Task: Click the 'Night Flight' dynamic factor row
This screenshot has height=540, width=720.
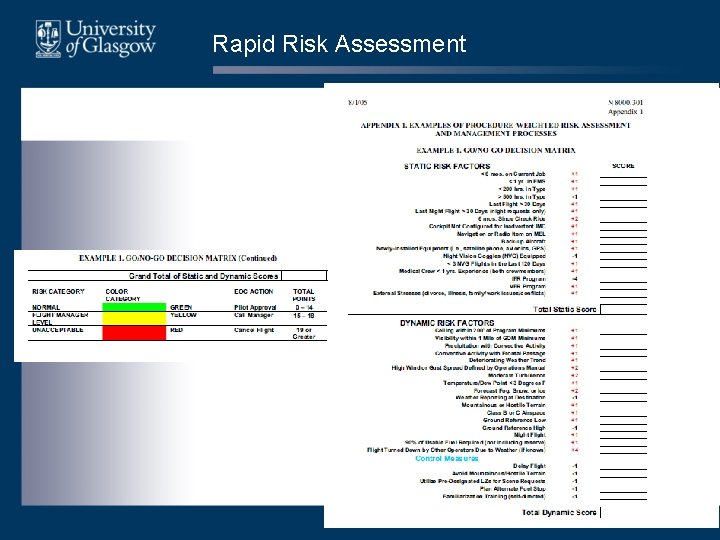Action: (x=529, y=435)
